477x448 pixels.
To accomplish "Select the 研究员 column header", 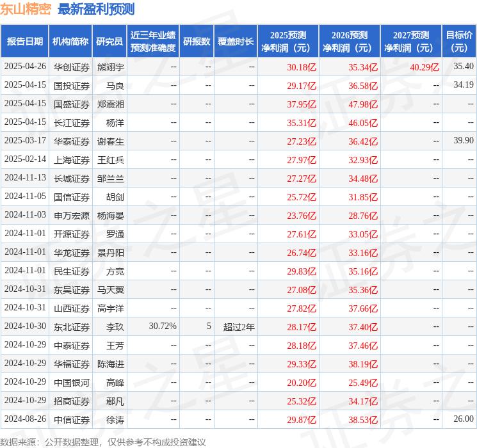I will point(109,42).
